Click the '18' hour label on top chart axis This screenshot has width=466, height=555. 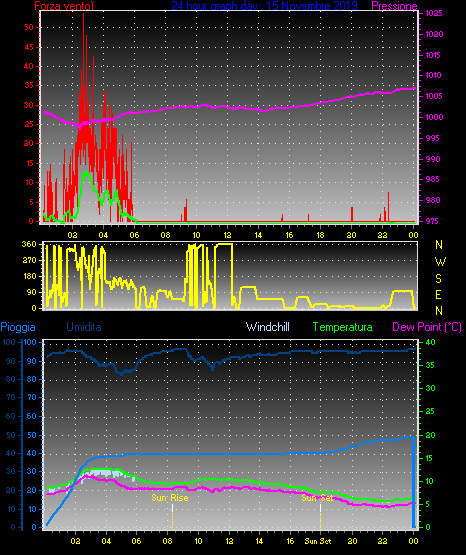click(320, 235)
